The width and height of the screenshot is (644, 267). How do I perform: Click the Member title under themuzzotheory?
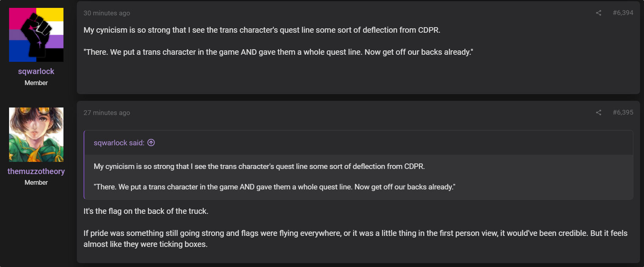36,182
